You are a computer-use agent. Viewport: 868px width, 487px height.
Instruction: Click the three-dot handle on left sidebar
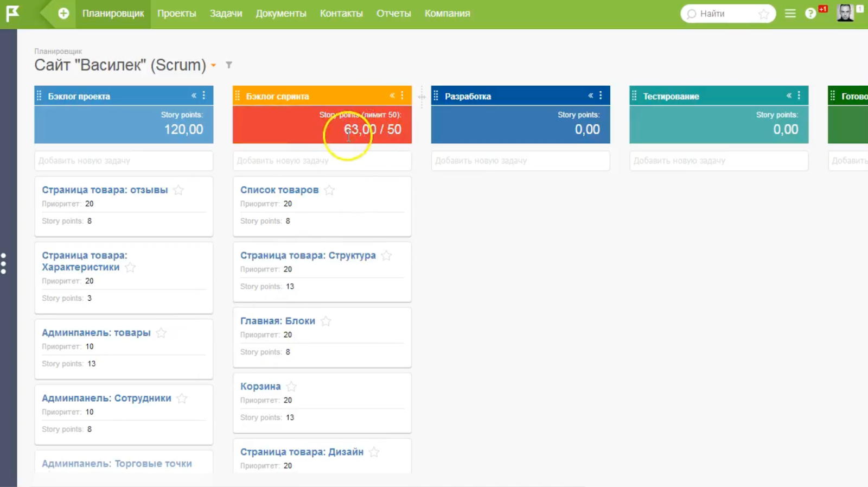coord(4,263)
